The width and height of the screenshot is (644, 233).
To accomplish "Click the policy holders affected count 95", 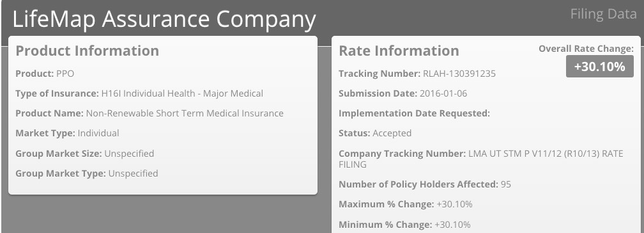I will 506,184.
